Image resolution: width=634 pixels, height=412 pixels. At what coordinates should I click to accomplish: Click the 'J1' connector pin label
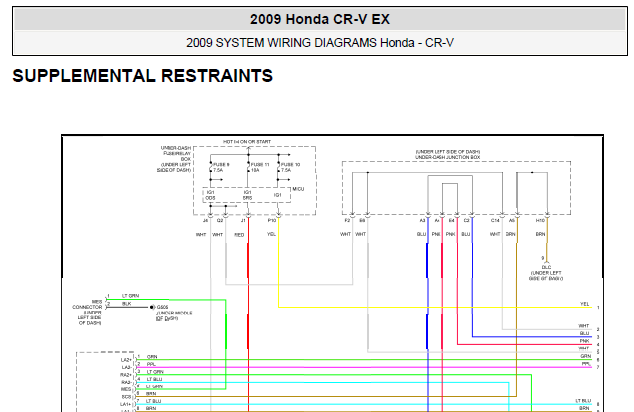(243, 220)
